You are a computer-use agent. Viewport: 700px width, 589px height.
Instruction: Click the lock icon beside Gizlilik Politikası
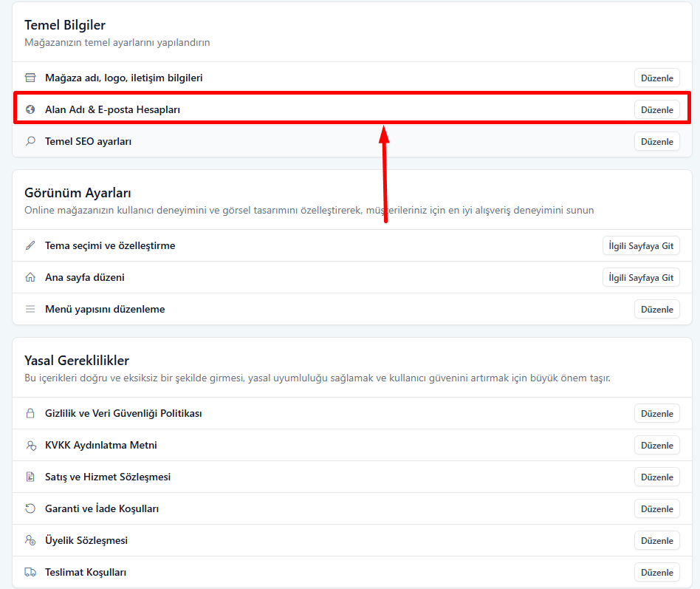(30, 413)
